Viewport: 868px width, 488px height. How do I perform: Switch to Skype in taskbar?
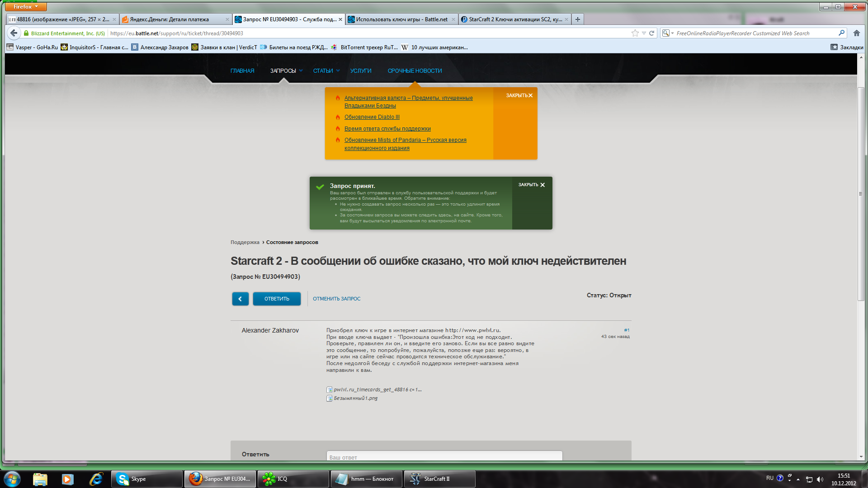pos(147,479)
